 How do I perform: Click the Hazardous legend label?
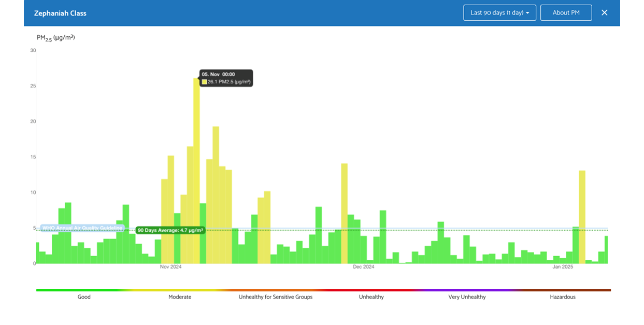tap(563, 297)
